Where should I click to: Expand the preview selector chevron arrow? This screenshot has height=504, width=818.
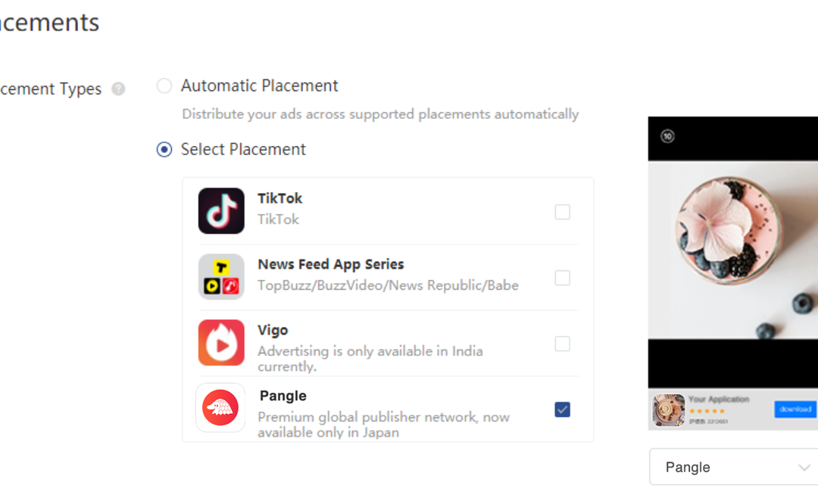pos(804,468)
